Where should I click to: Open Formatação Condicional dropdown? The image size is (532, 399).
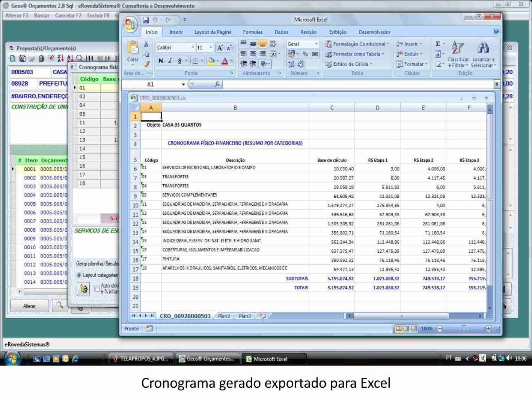coord(357,44)
